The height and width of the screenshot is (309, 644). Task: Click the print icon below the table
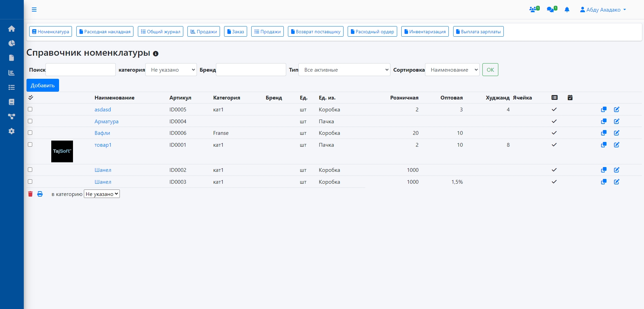click(40, 194)
